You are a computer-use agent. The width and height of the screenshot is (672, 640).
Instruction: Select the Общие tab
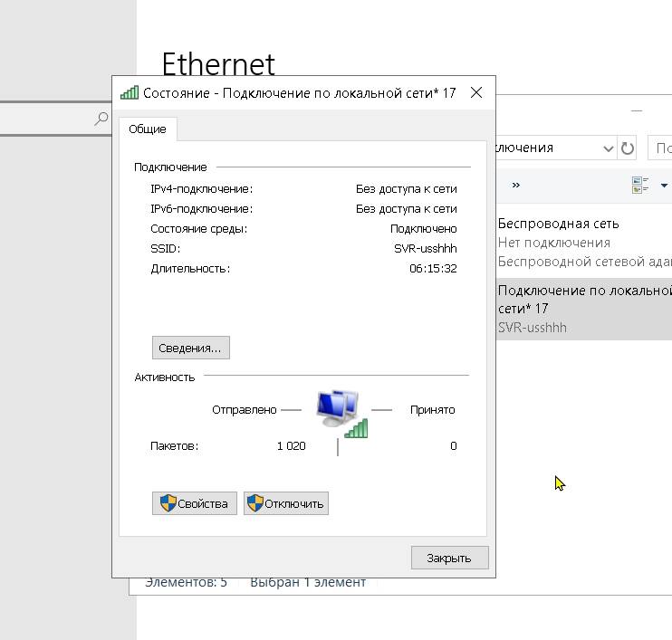coord(148,129)
